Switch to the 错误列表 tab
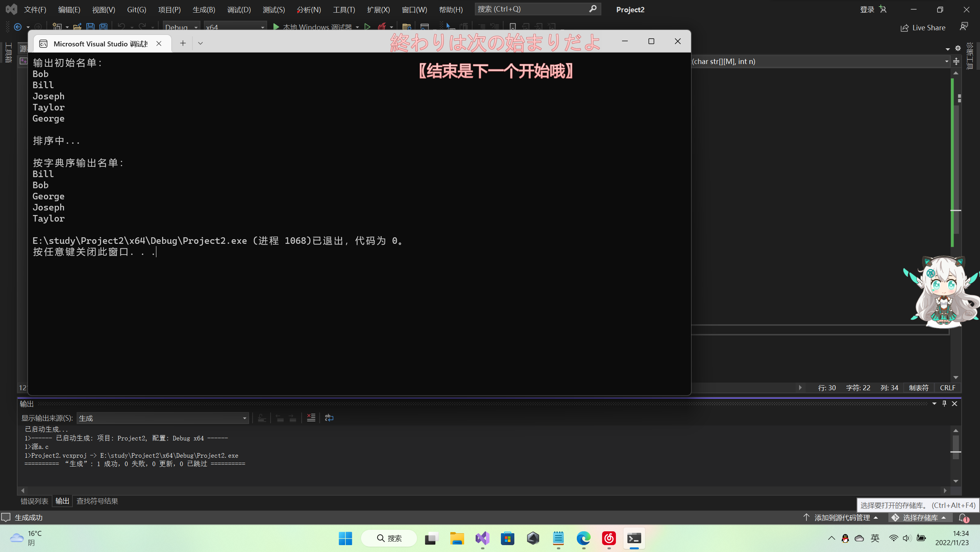 coord(34,501)
